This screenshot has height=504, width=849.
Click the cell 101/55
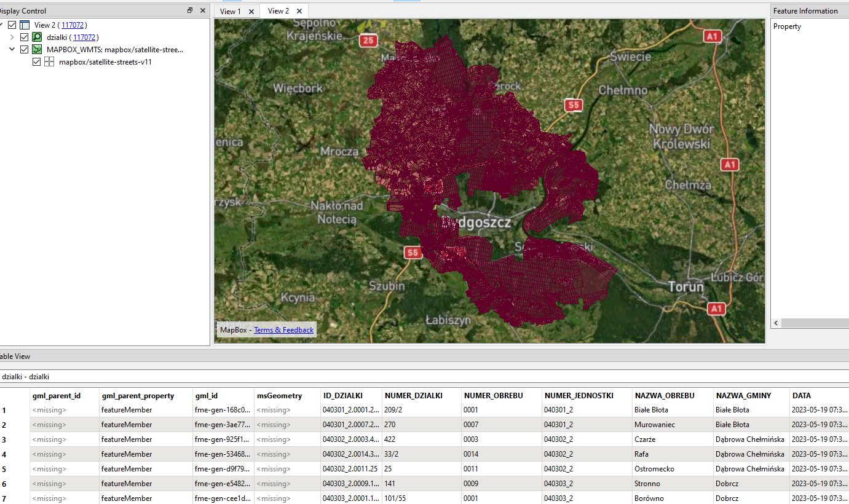[x=421, y=498]
